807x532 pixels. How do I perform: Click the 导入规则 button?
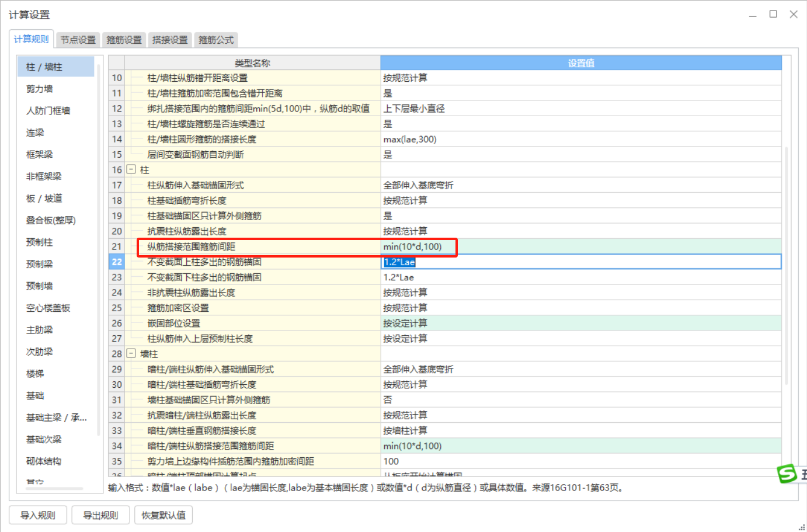(38, 515)
